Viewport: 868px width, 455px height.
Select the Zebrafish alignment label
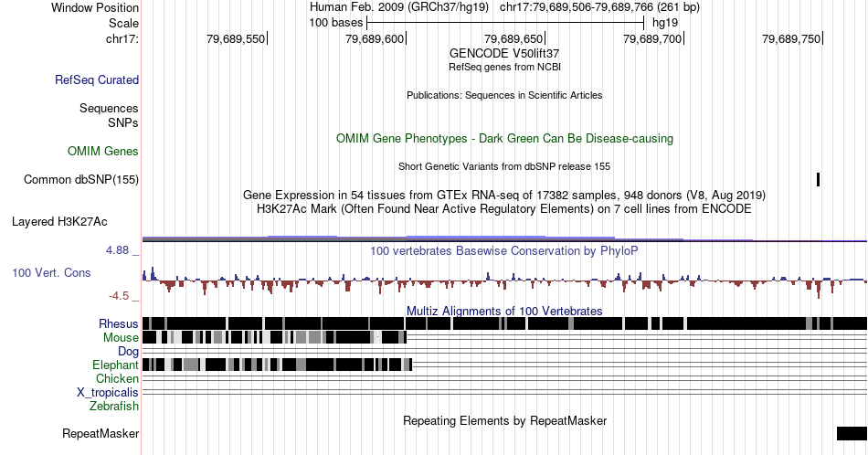pos(114,406)
